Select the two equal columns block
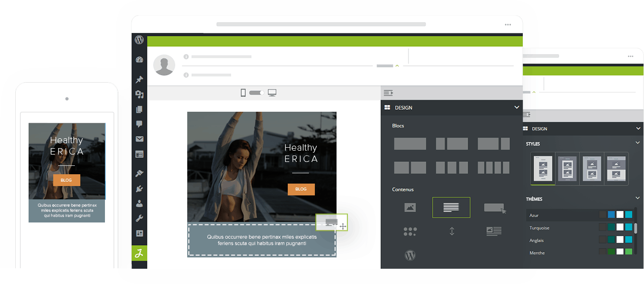 (410, 168)
